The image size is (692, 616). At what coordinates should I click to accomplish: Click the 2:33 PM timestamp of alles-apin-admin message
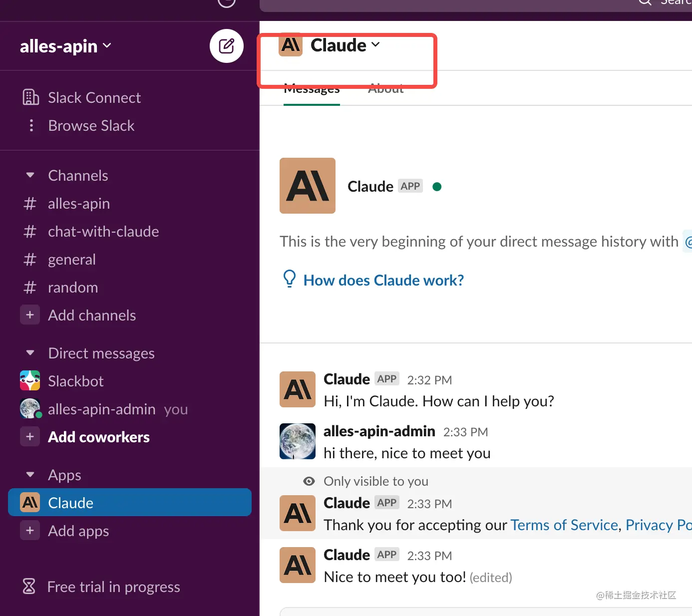click(x=465, y=432)
